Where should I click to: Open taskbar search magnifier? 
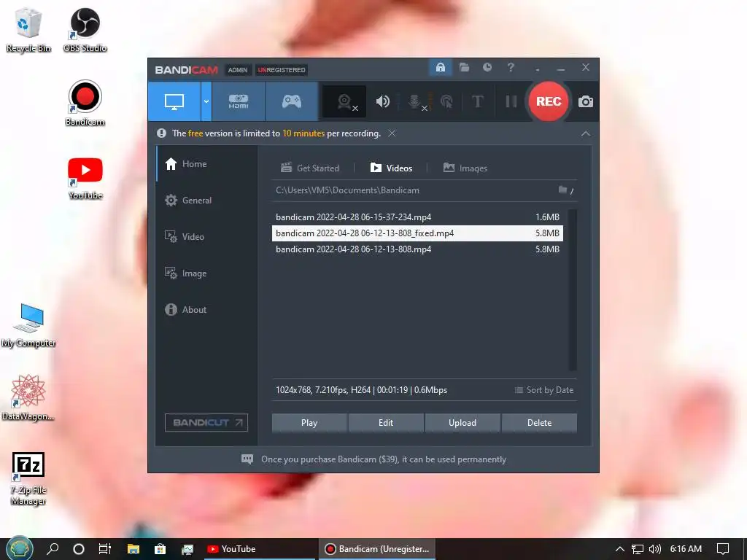click(x=53, y=549)
